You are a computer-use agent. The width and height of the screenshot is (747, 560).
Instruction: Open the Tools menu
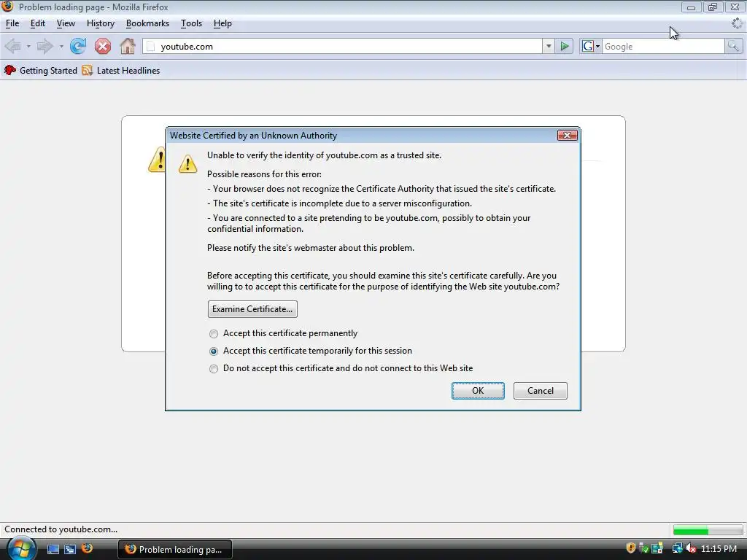[x=192, y=23]
